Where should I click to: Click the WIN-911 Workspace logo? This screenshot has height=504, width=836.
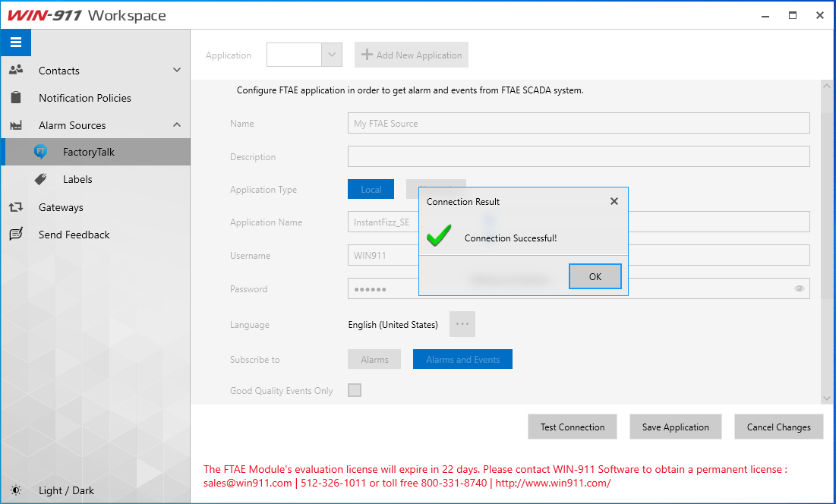pyautogui.click(x=87, y=15)
